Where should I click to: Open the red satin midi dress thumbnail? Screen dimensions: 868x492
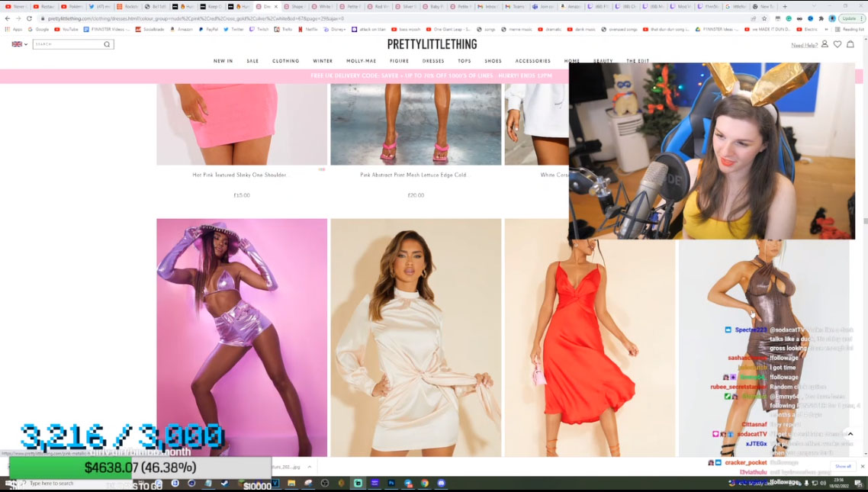590,348
